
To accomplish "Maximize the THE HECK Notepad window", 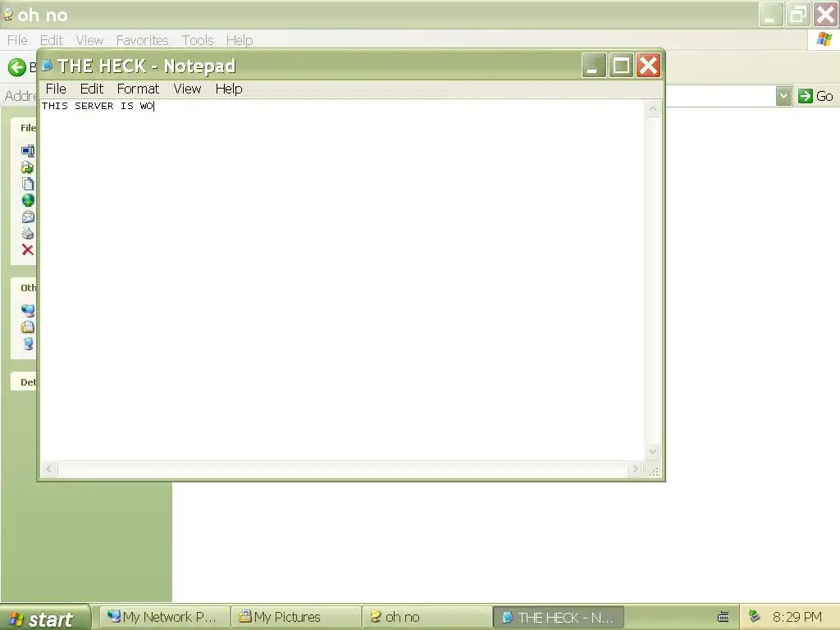I will click(621, 66).
